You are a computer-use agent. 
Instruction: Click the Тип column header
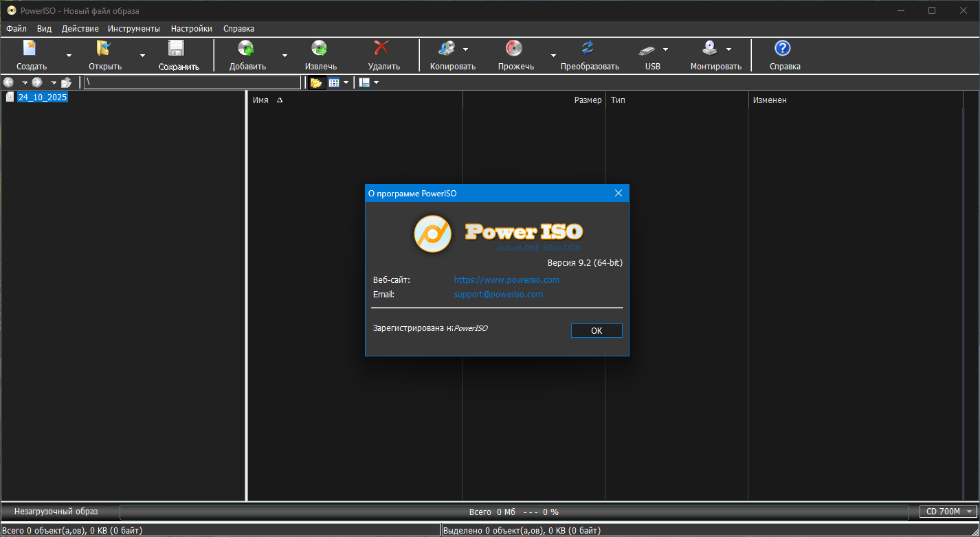(676, 100)
